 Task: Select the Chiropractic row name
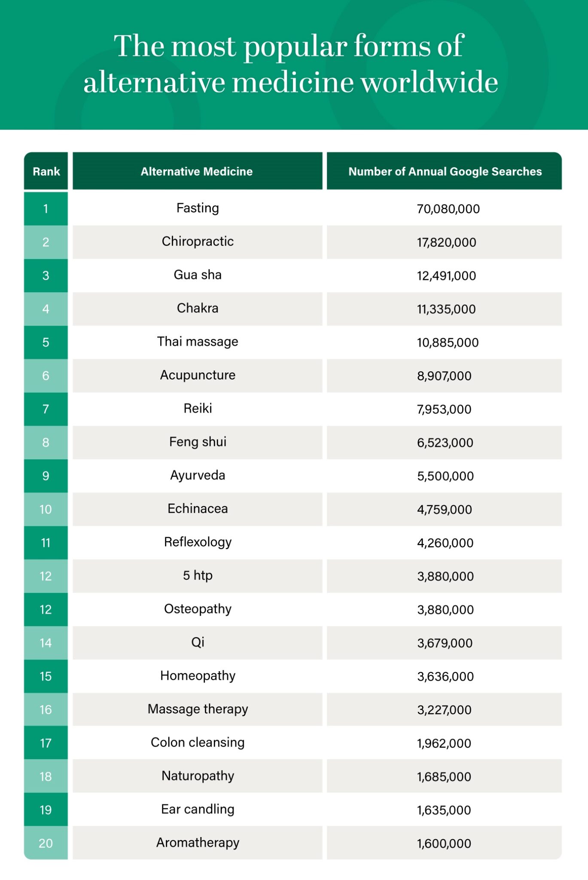[x=198, y=241]
